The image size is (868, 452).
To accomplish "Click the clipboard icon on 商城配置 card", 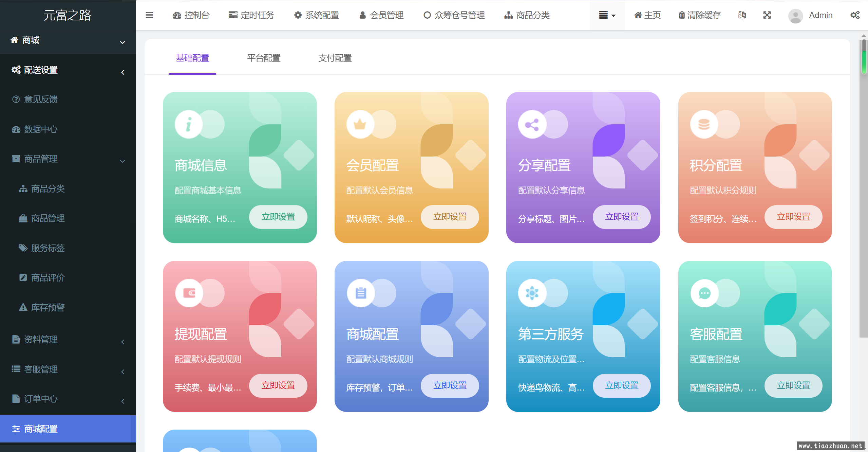I will coord(360,293).
